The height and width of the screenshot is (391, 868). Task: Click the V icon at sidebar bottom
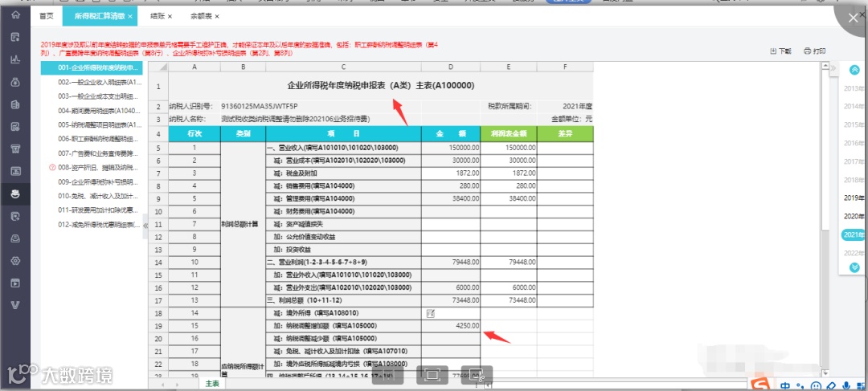(15, 305)
